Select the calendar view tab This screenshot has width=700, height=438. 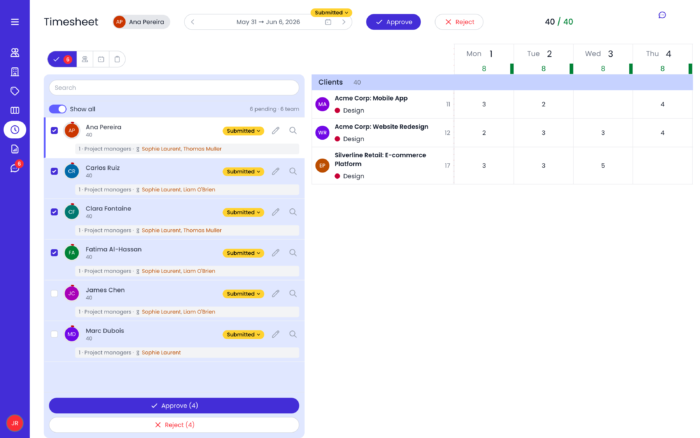tap(101, 59)
